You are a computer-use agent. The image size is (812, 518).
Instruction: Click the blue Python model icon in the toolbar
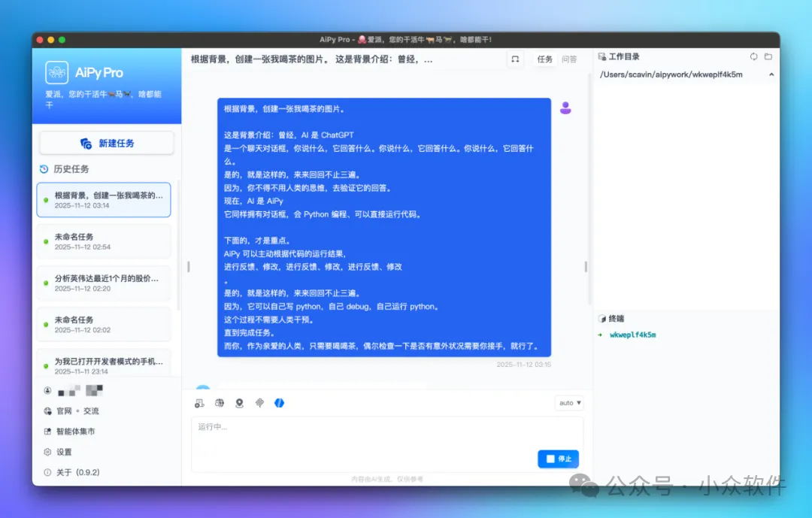(280, 403)
